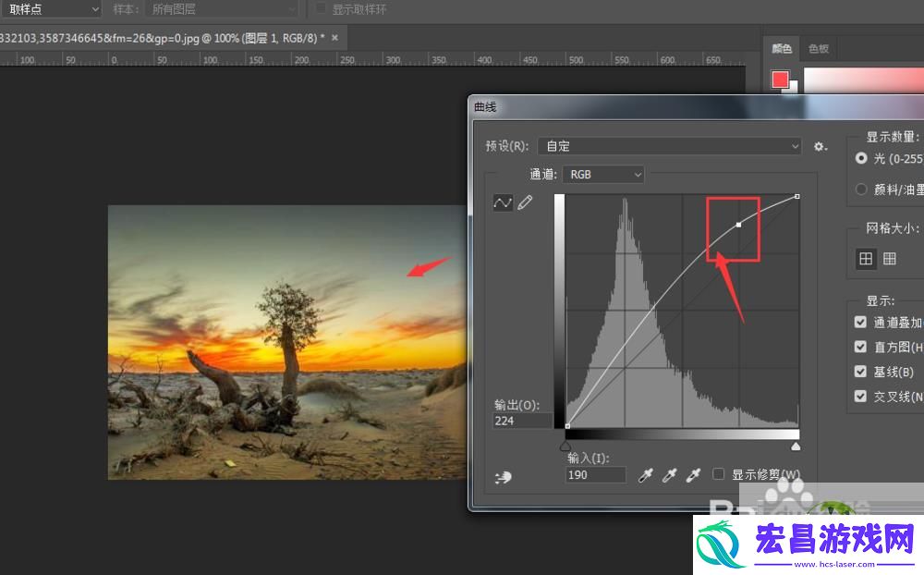Click the 曲线 dialog title bar
This screenshot has width=924, height=575.
pos(696,106)
